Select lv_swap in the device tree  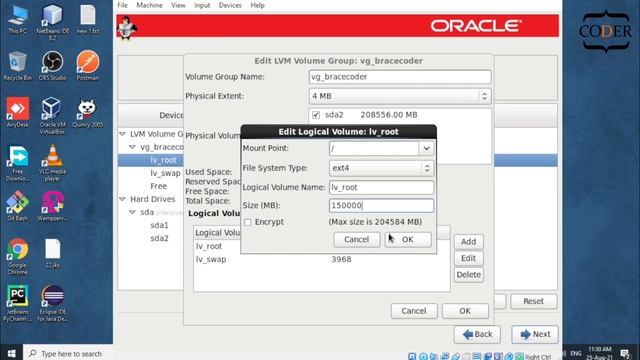(x=165, y=173)
